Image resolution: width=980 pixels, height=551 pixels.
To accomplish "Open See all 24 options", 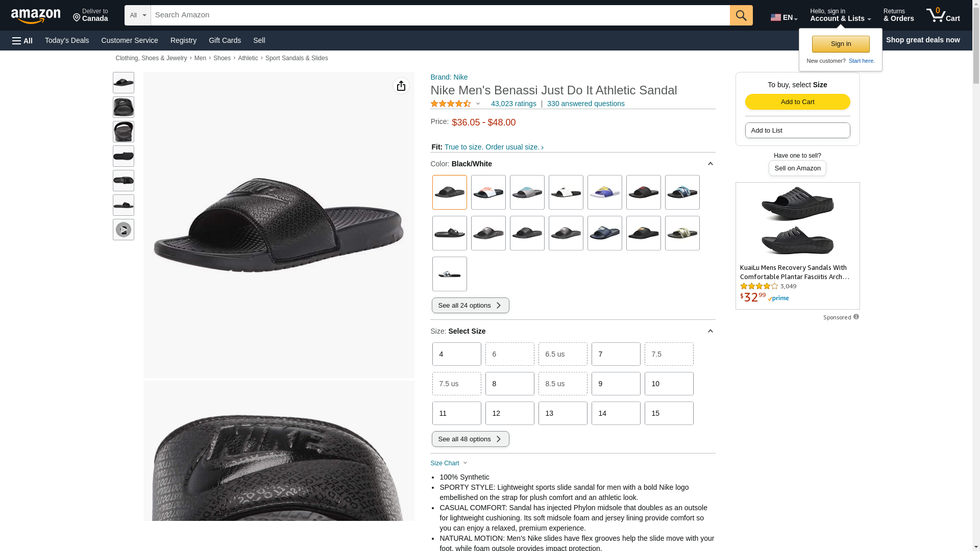I will (x=470, y=306).
